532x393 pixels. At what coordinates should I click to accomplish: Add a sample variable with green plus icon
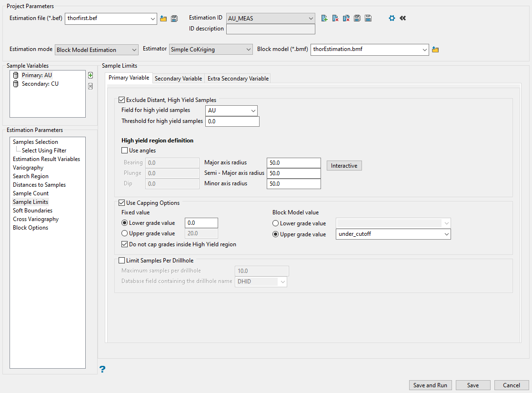[x=90, y=75]
